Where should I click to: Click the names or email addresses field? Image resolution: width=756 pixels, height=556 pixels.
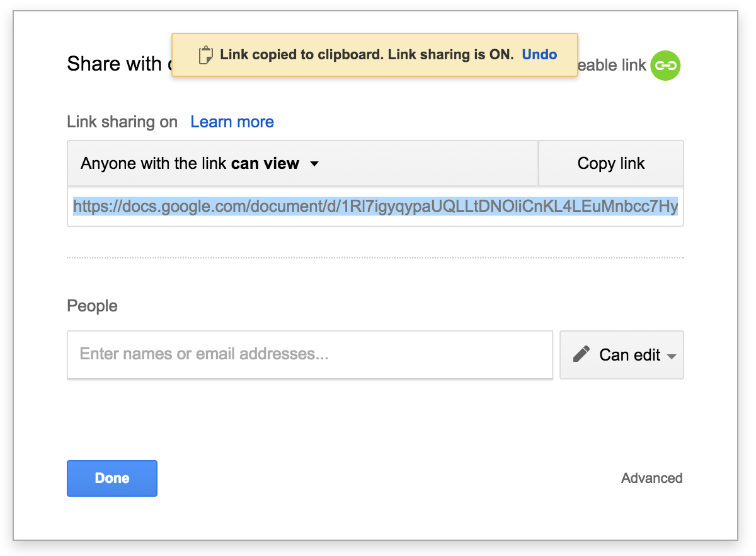point(310,354)
